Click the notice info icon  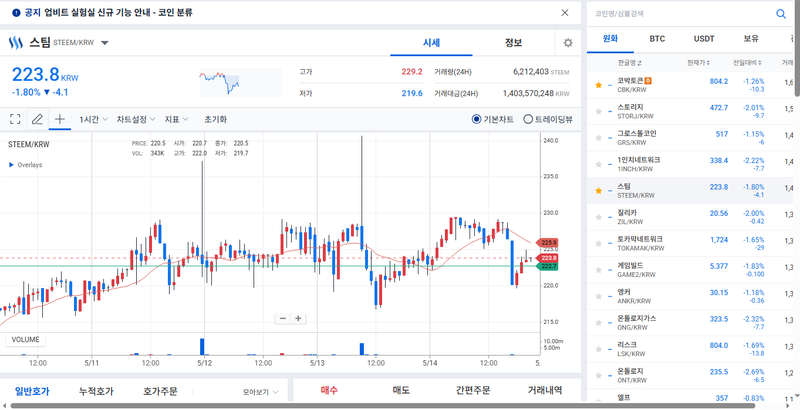[x=16, y=13]
